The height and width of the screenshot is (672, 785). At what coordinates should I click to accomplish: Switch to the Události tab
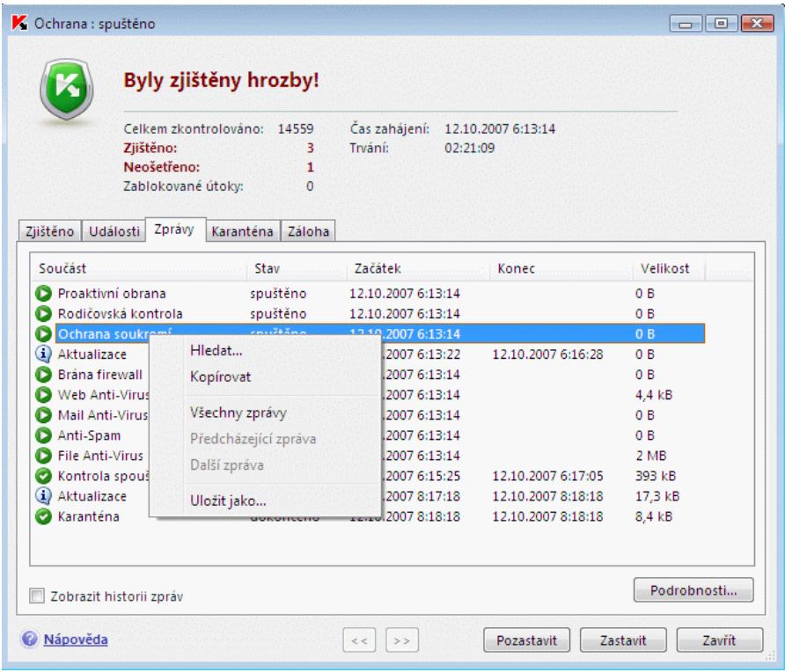point(114,231)
